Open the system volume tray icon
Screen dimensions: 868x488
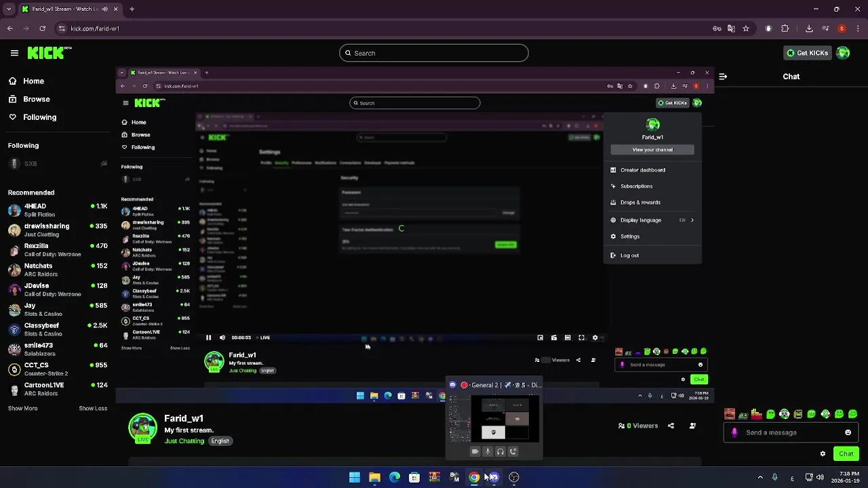820,477
